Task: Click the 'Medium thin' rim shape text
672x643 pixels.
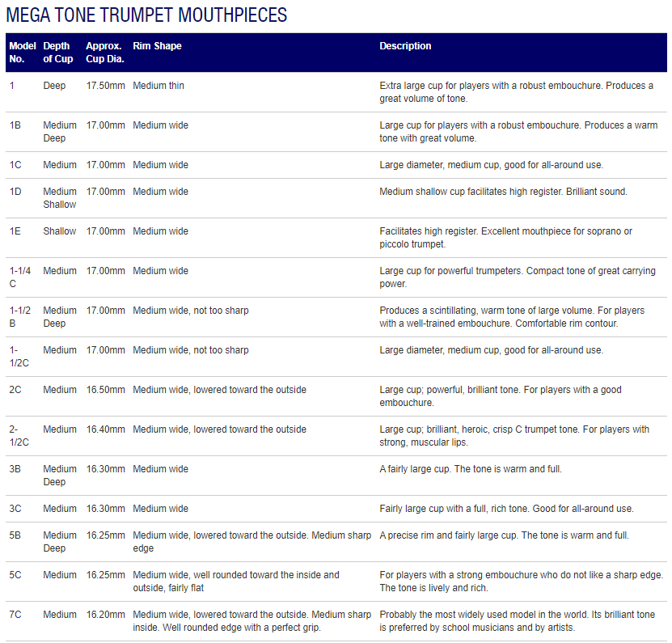Action: point(158,86)
